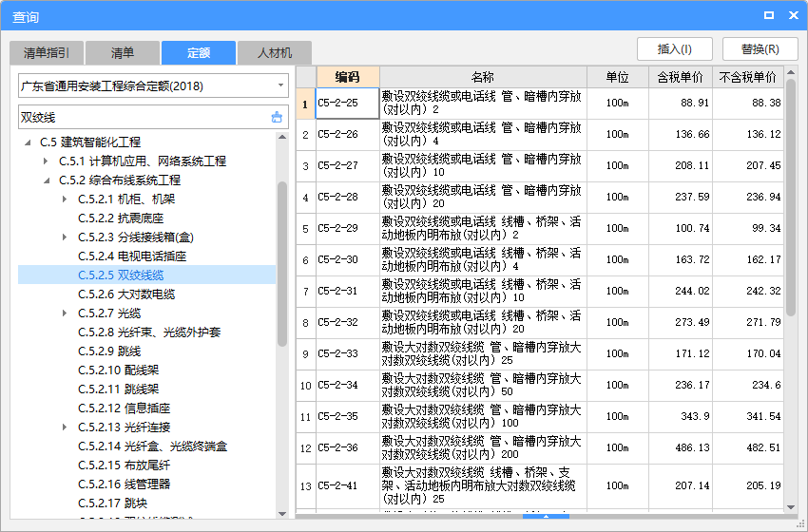Expand the C.5.2.1 机柜、机架 node
Screen dimensions: 808x532
(x=65, y=199)
